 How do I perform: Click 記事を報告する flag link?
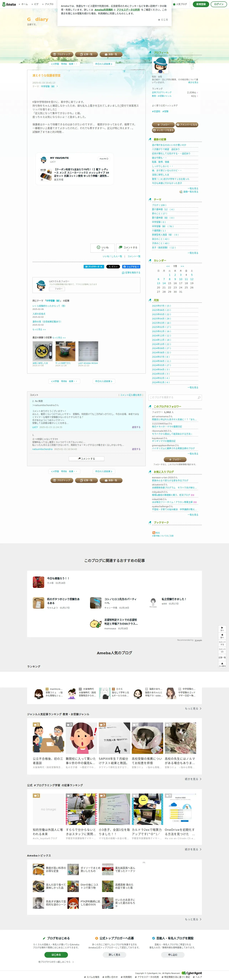coord(131,273)
